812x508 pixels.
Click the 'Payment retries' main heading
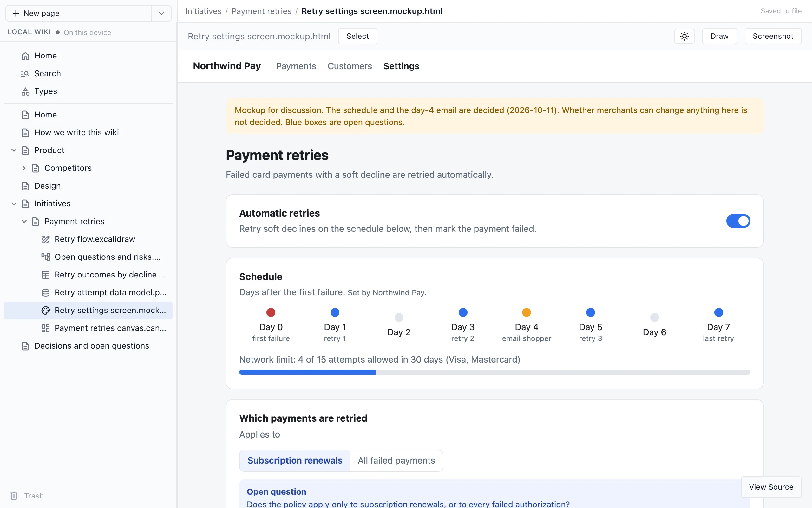(x=277, y=156)
